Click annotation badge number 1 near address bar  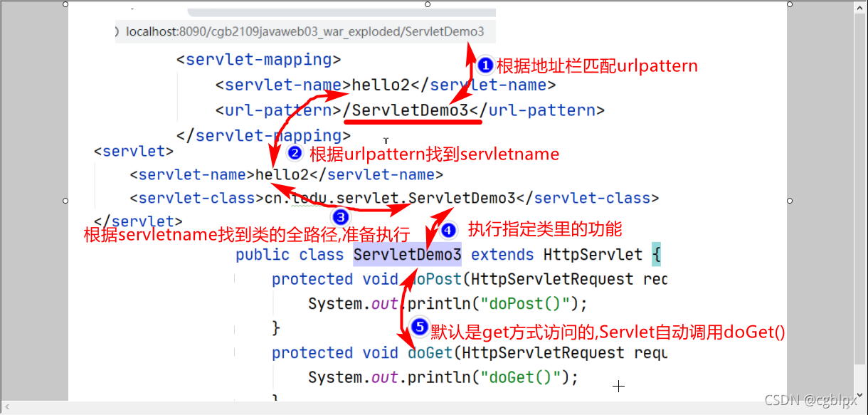485,65
